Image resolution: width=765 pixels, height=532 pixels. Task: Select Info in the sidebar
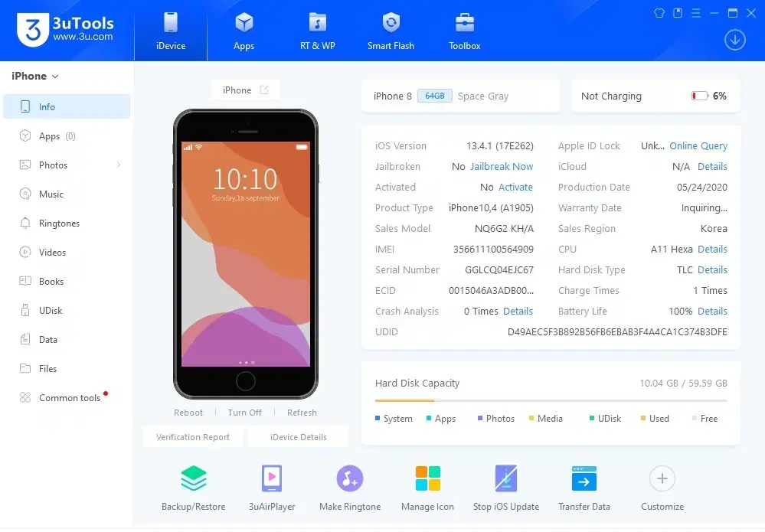point(67,107)
